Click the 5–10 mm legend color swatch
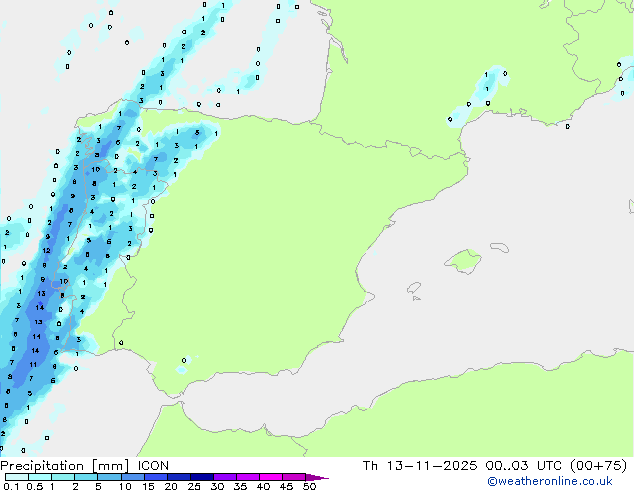Image resolution: width=634 pixels, height=490 pixels. point(109,477)
